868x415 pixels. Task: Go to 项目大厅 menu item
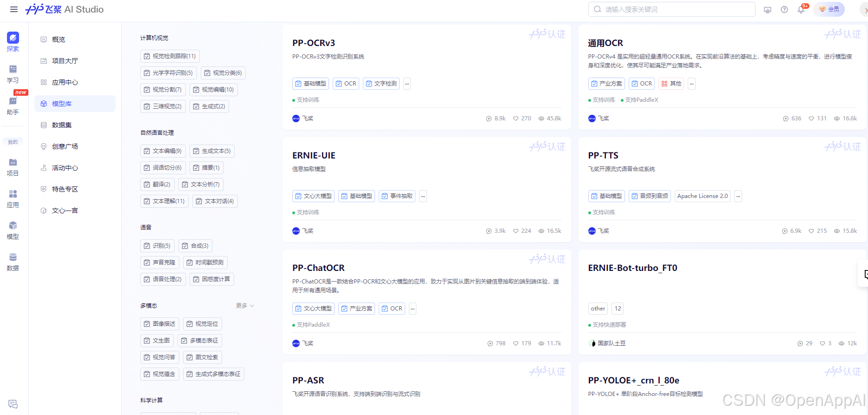75,61
